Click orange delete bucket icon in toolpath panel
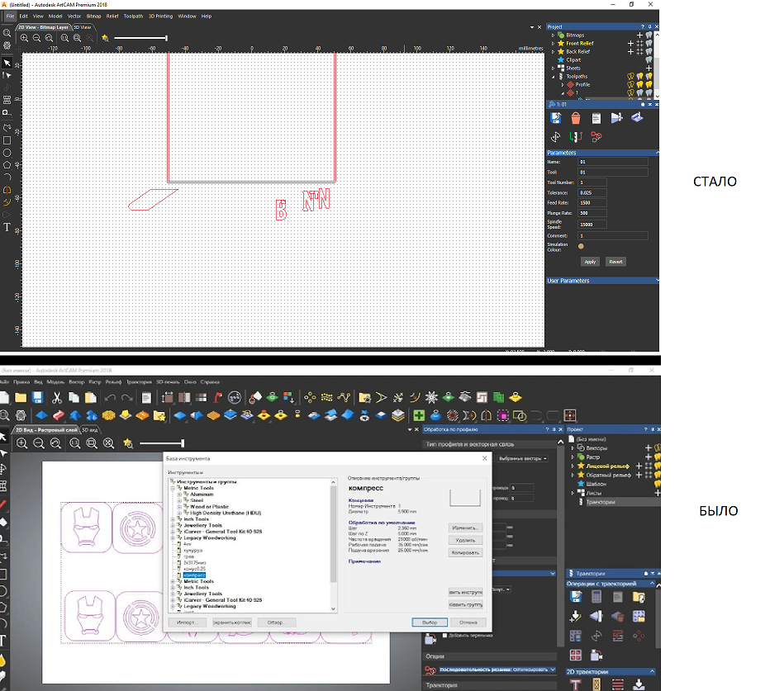Screen dimensions: 784x691 tap(576, 118)
